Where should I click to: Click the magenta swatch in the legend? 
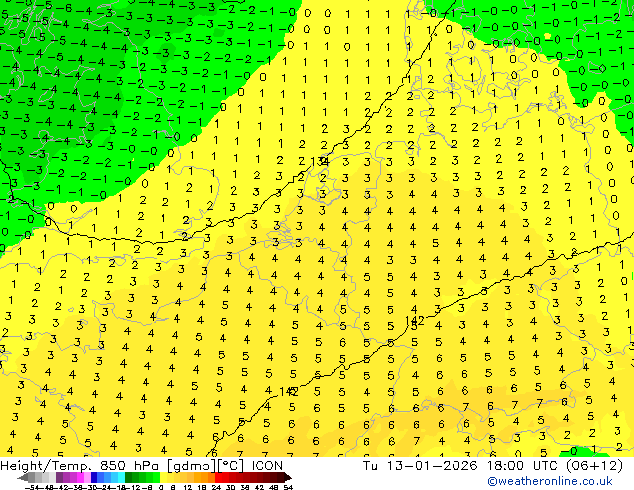click(80, 478)
